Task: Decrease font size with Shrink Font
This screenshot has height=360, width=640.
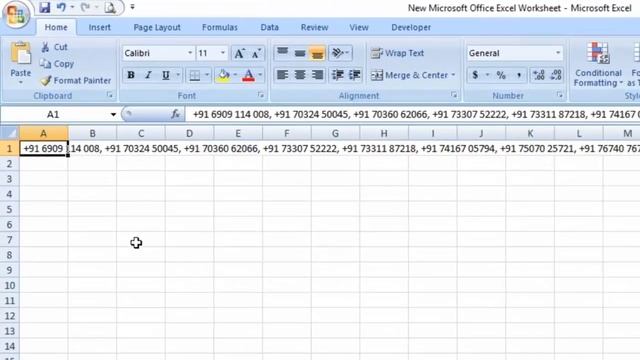Action: tap(256, 53)
